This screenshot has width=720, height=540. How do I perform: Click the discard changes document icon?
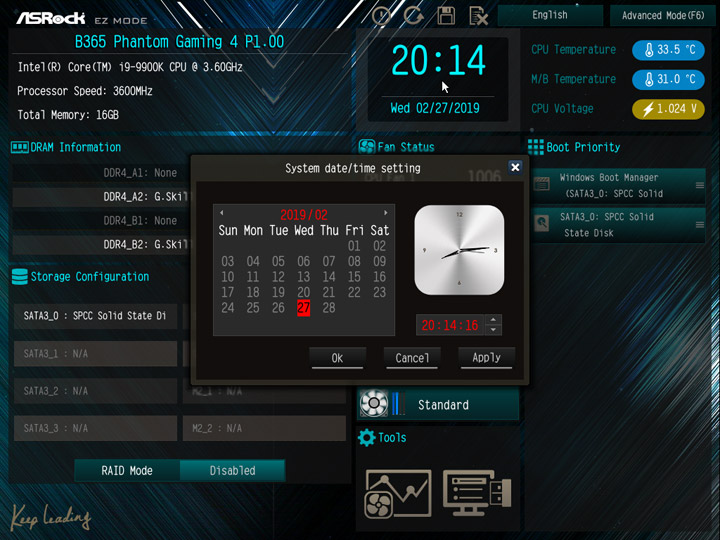click(478, 16)
